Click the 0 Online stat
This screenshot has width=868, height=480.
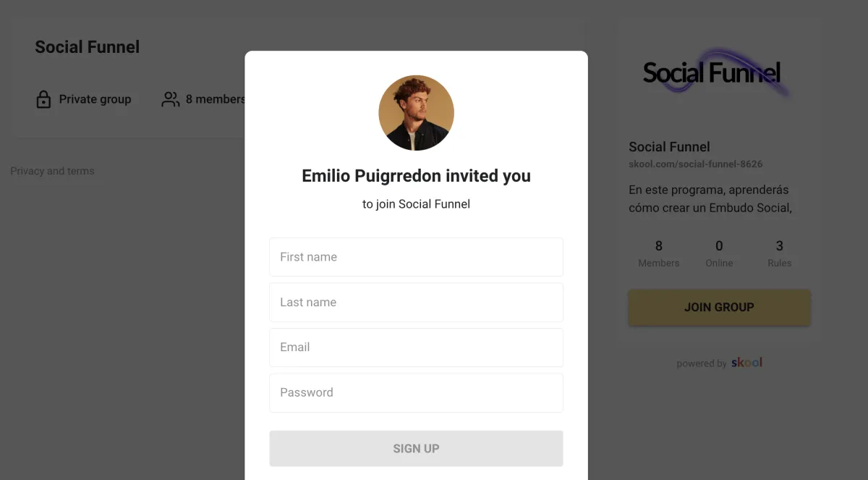click(719, 253)
